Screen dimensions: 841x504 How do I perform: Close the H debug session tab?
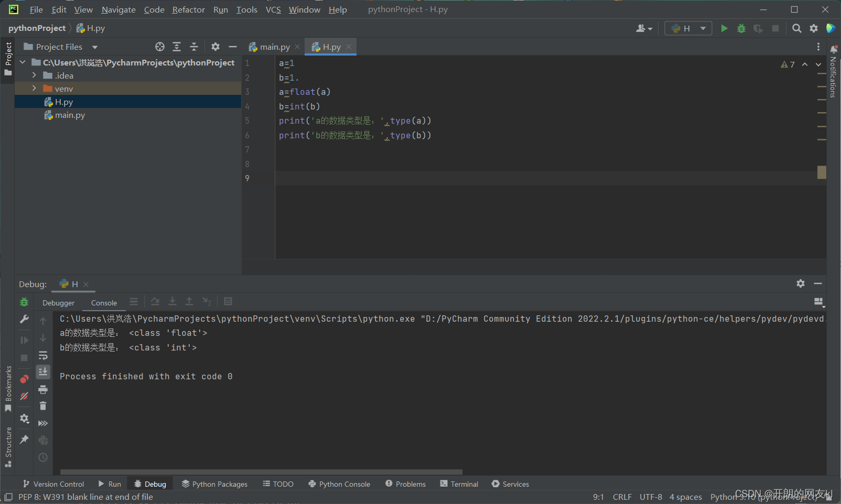tap(86, 284)
